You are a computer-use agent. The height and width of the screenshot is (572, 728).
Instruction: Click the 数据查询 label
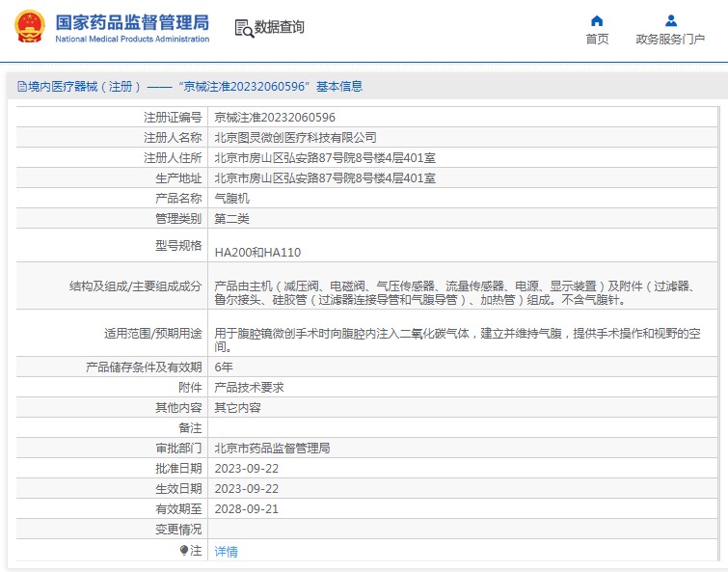279,27
